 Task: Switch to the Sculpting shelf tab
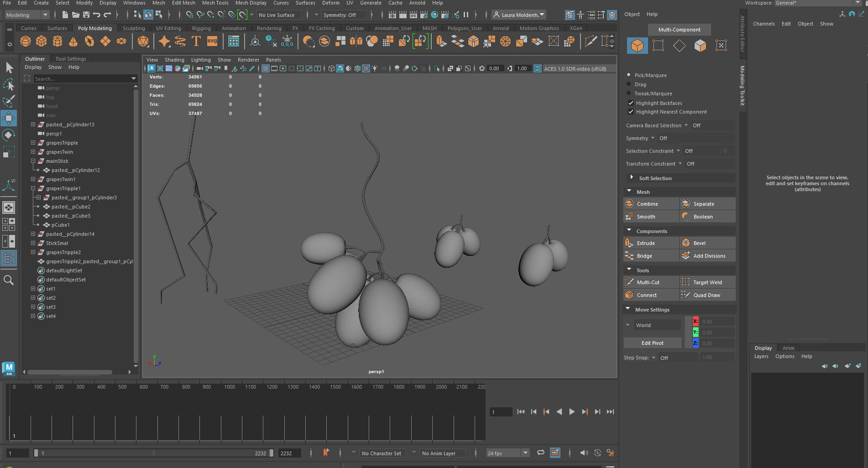(x=133, y=28)
